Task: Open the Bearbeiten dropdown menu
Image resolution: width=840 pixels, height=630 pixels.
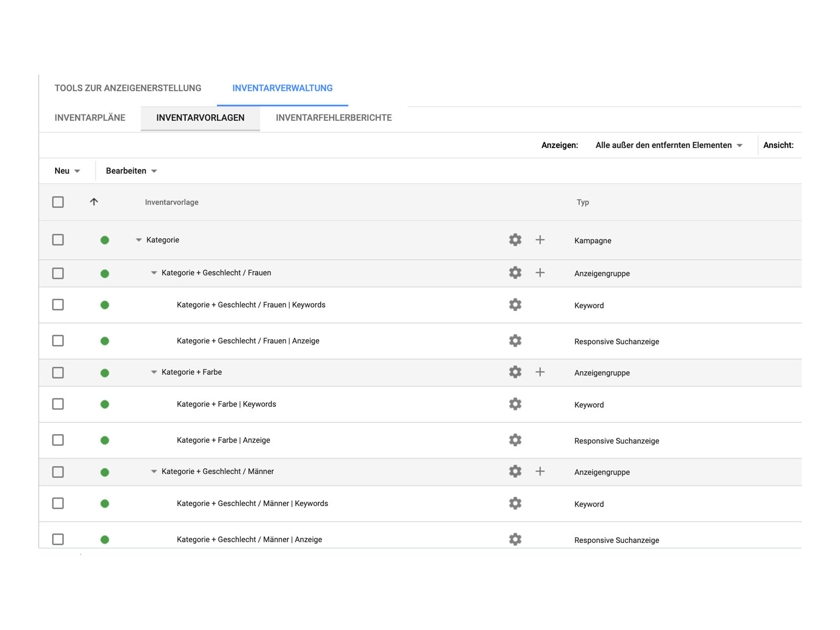Action: 131,171
